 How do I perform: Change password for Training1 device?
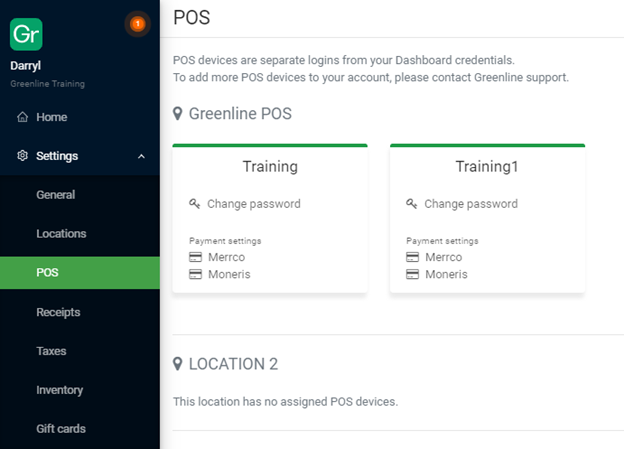470,204
